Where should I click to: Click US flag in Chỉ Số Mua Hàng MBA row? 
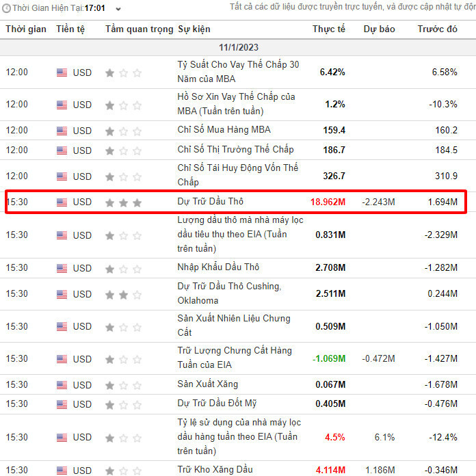(62, 131)
